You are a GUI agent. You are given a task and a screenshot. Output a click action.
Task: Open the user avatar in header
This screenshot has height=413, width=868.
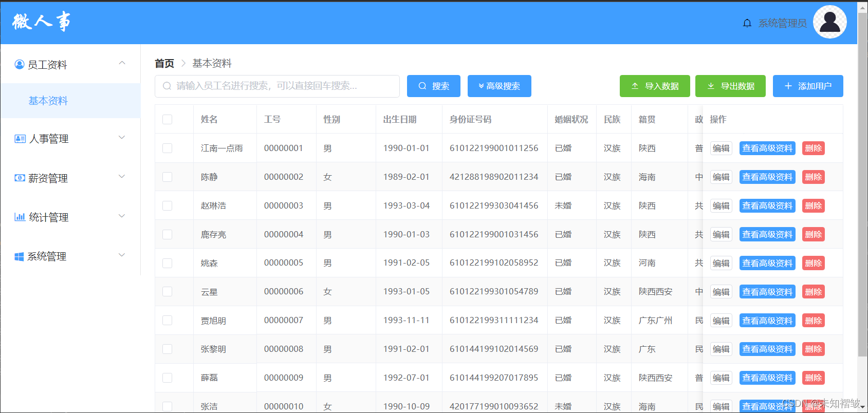click(x=830, y=22)
